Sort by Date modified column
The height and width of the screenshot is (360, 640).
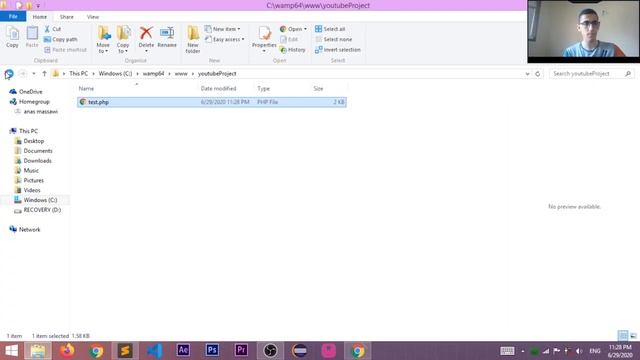[x=218, y=89]
